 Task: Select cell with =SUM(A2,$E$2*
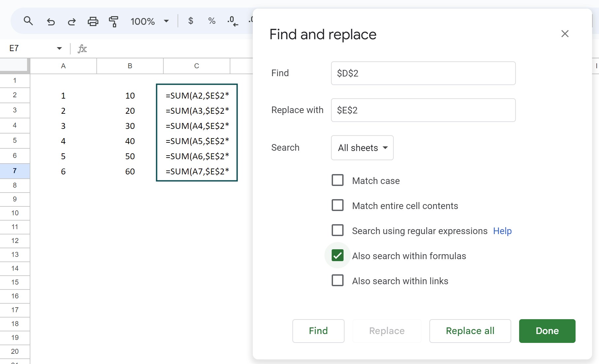(x=197, y=96)
